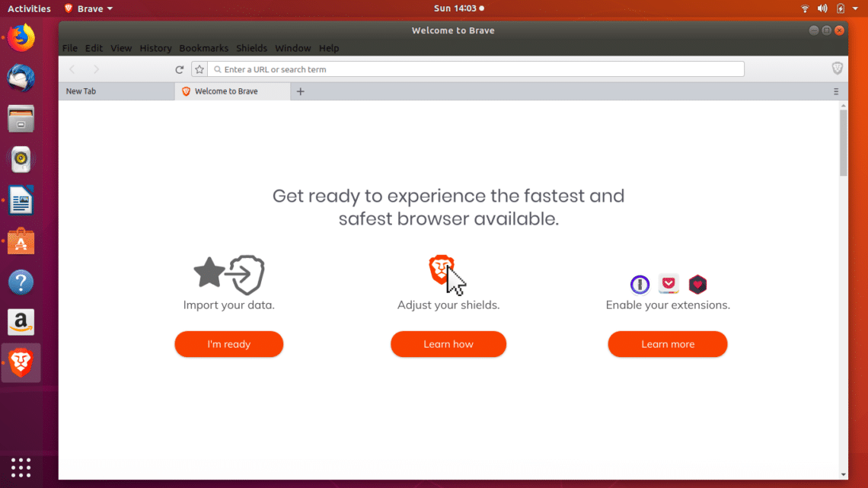Click the Pocket extension icon
Screen dimensions: 868x488
click(669, 284)
